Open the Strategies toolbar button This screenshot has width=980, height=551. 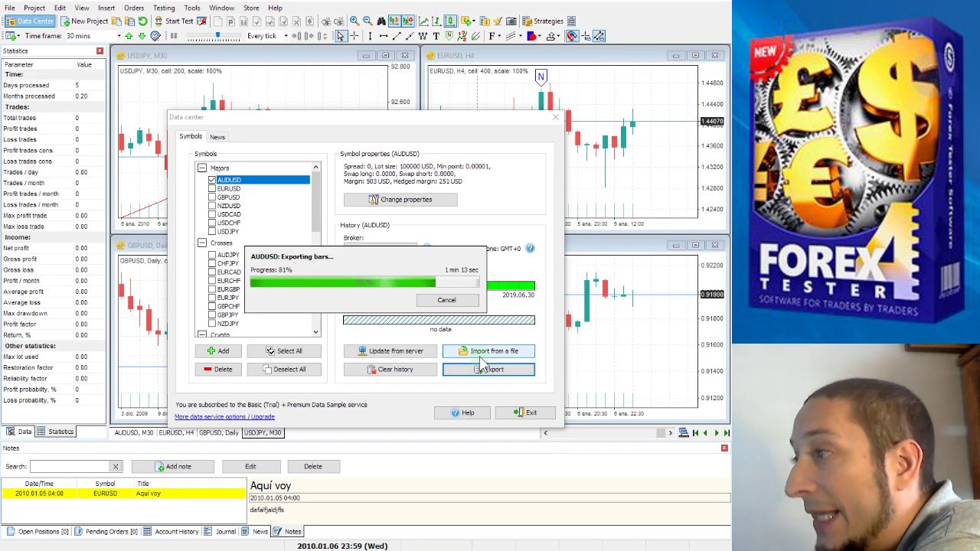(542, 21)
